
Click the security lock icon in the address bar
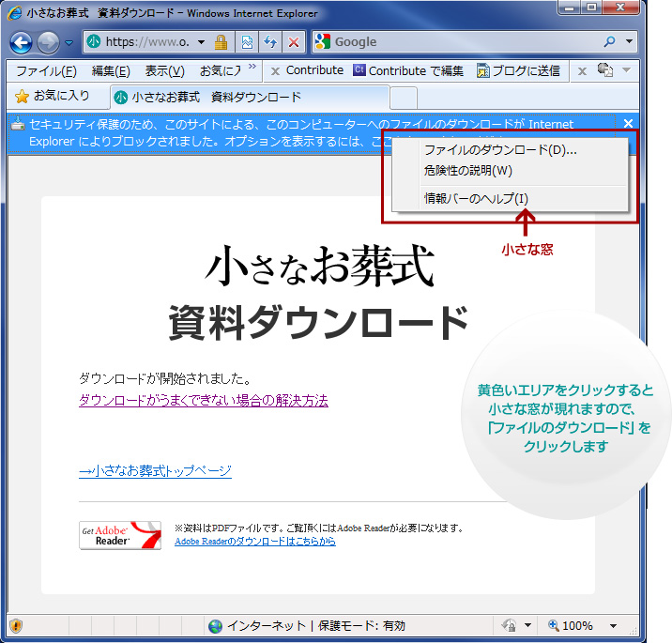[221, 42]
